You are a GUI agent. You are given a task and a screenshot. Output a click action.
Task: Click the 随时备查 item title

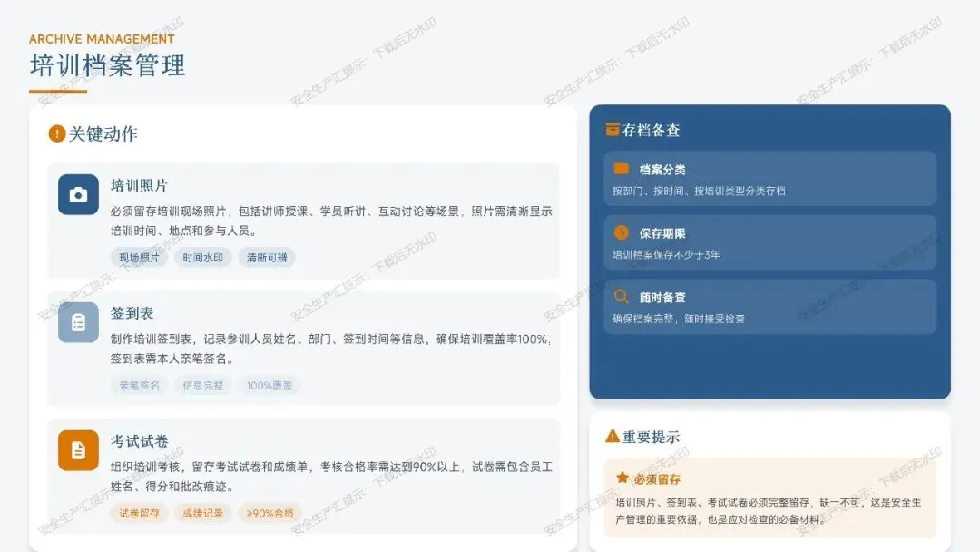(662, 298)
